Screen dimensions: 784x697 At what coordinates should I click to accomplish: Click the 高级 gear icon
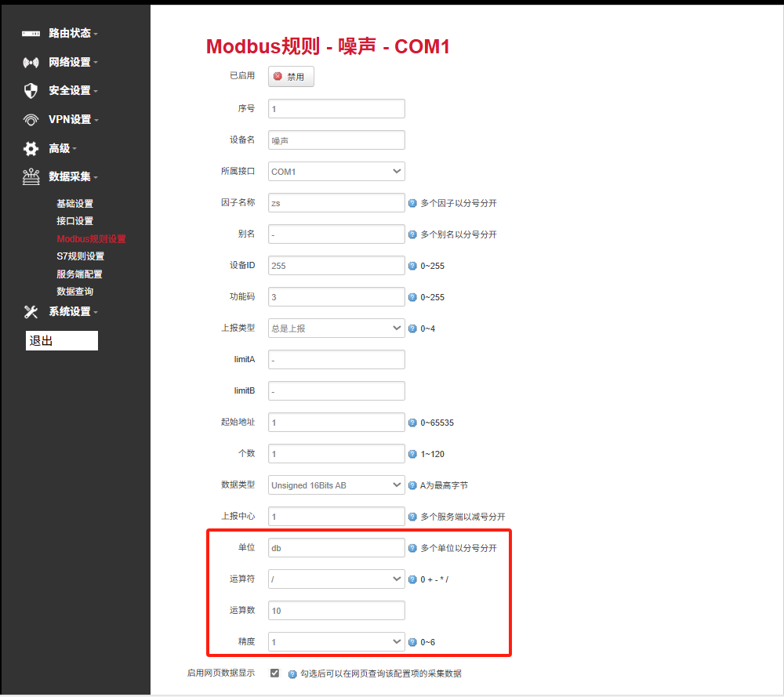coord(28,148)
